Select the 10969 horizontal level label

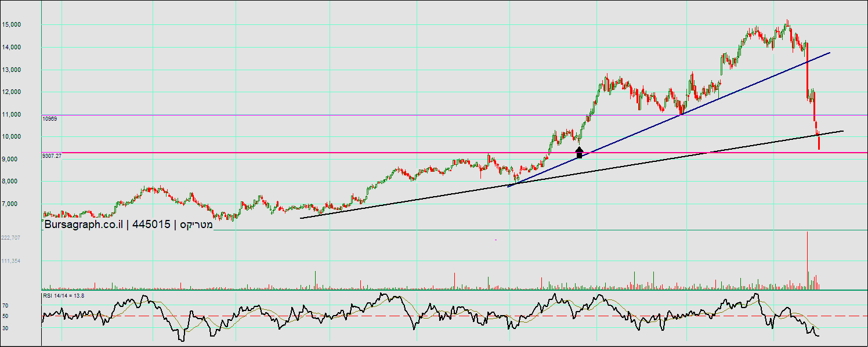click(x=49, y=118)
